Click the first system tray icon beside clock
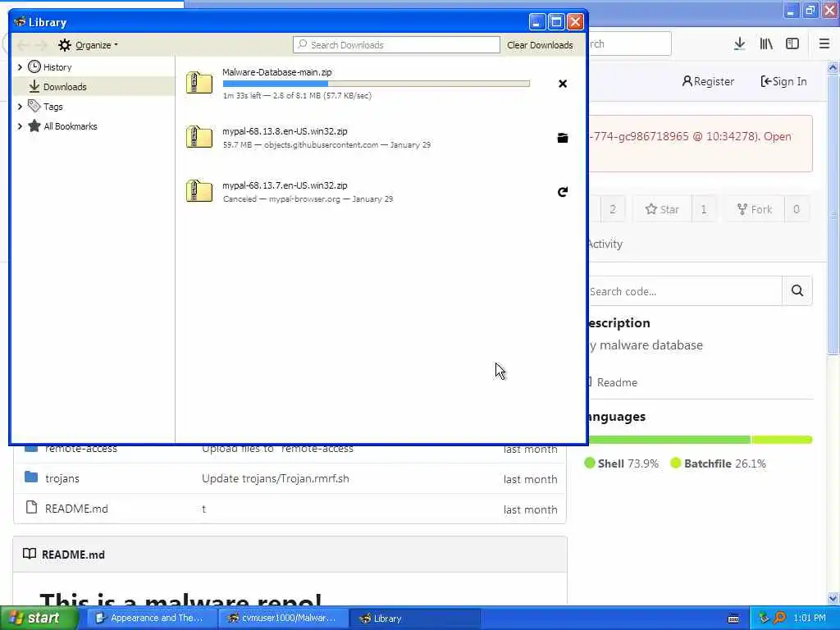The image size is (840, 630). pos(764,618)
